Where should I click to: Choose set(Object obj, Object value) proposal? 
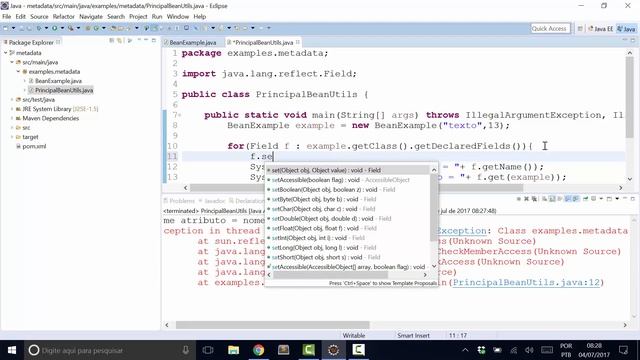click(x=348, y=170)
